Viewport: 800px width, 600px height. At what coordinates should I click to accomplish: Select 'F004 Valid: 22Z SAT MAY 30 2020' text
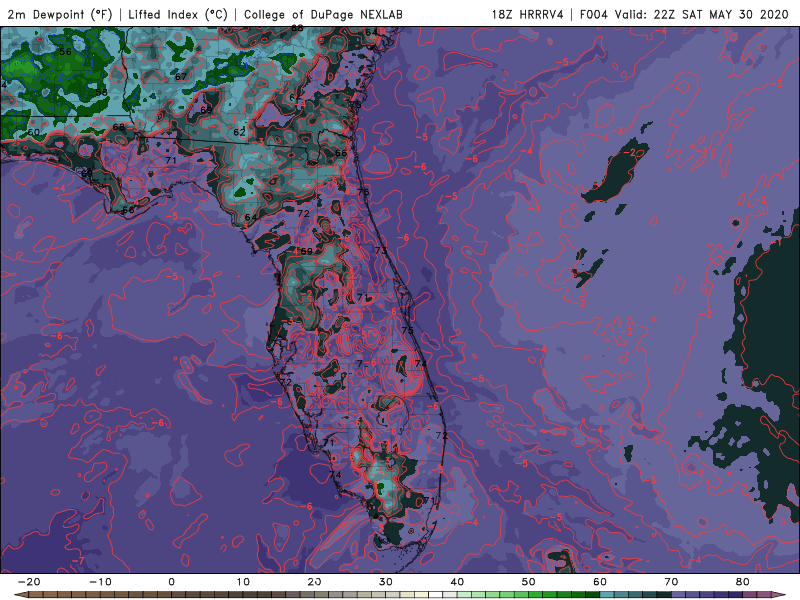pos(684,14)
